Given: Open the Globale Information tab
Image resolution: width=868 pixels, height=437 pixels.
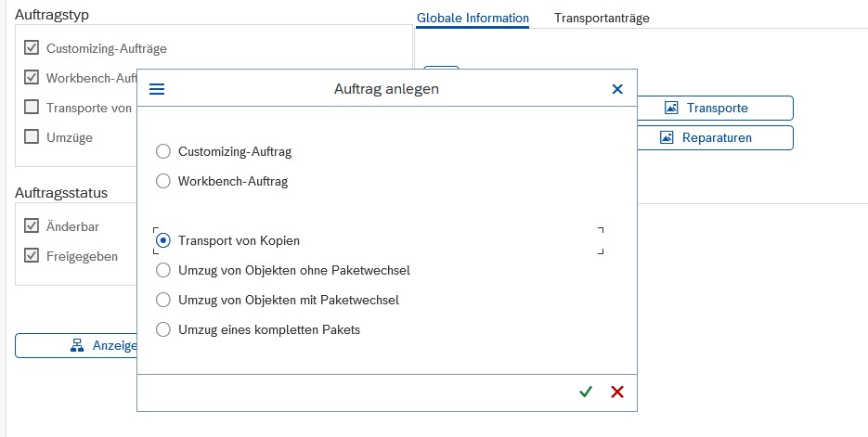Looking at the screenshot, I should click(x=473, y=18).
